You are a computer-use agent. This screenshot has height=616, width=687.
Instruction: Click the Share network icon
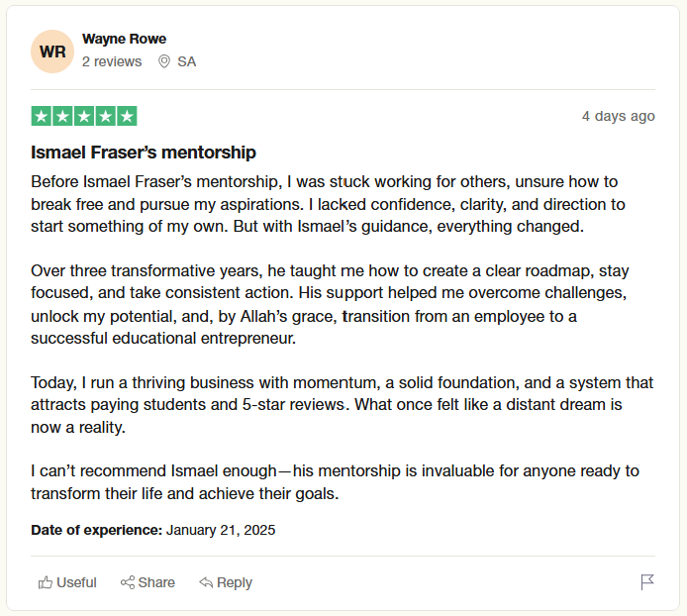(x=128, y=582)
